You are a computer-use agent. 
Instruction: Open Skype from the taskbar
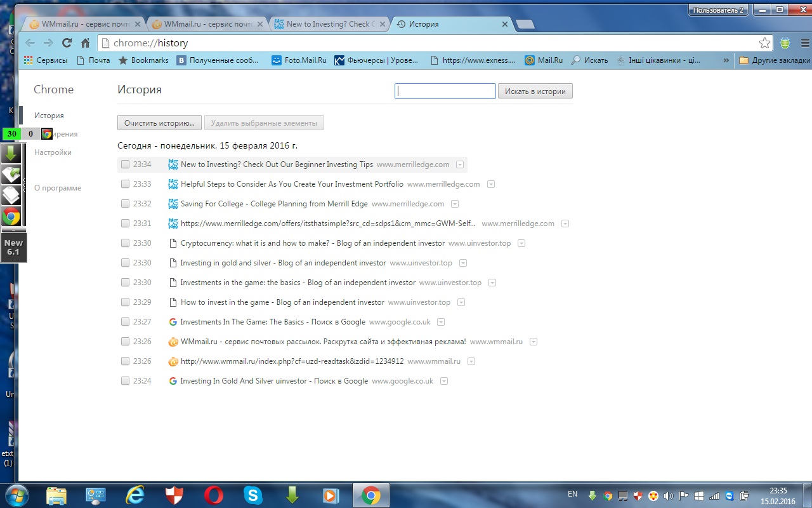point(253,495)
